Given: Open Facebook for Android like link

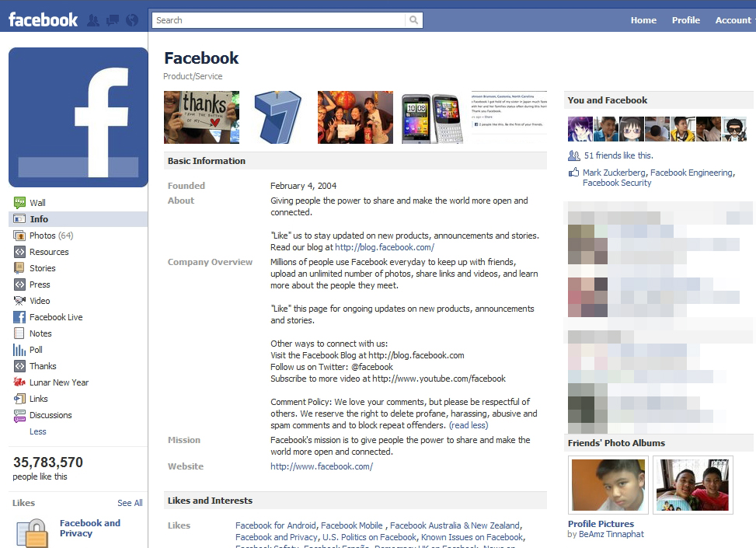Looking at the screenshot, I should pyautogui.click(x=275, y=525).
